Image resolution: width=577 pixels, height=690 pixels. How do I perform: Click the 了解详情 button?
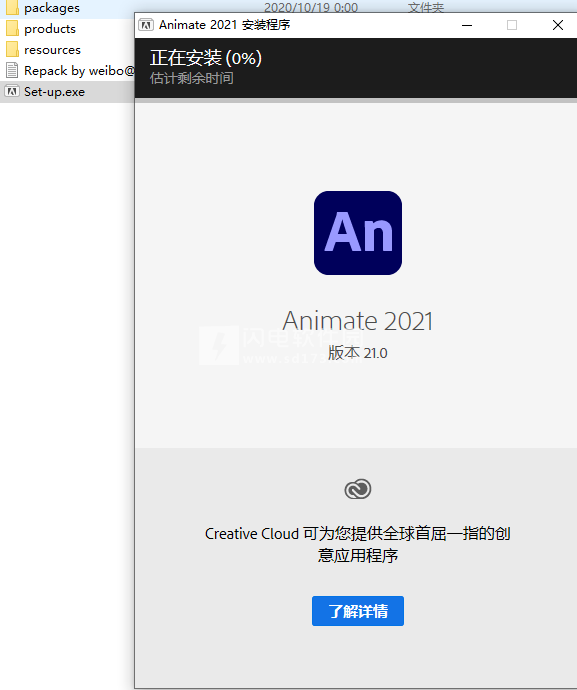tap(357, 611)
